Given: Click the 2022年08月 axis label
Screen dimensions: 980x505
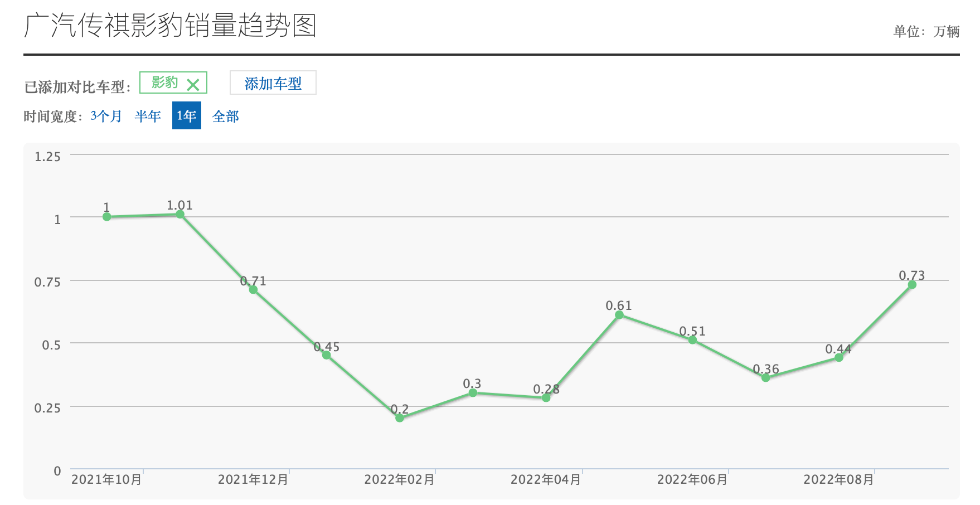Looking at the screenshot, I should click(839, 479).
